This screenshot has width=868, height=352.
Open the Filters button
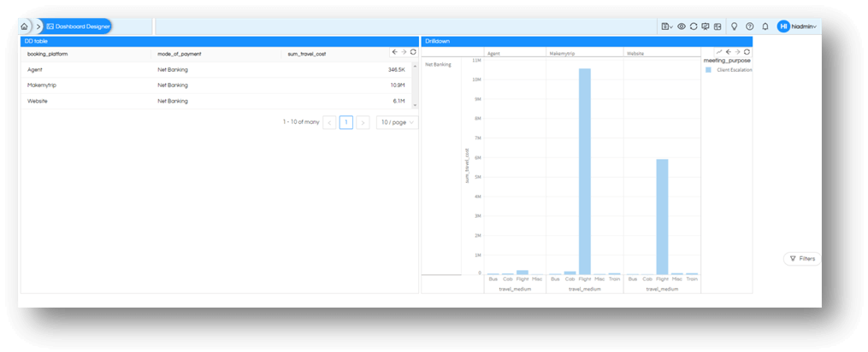[x=802, y=259]
